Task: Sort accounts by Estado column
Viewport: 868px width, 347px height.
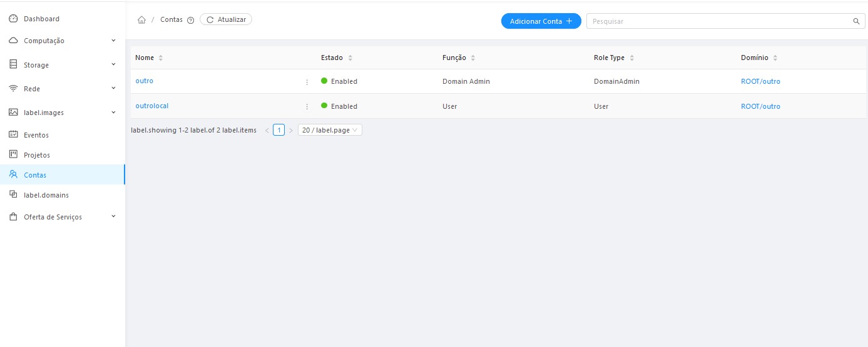Action: pyautogui.click(x=350, y=58)
